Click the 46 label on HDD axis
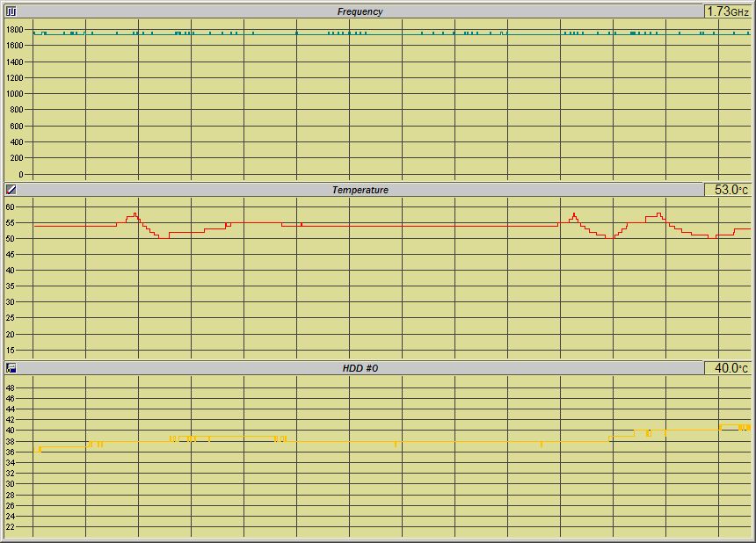Screen dimensions: 756x543 point(11,398)
